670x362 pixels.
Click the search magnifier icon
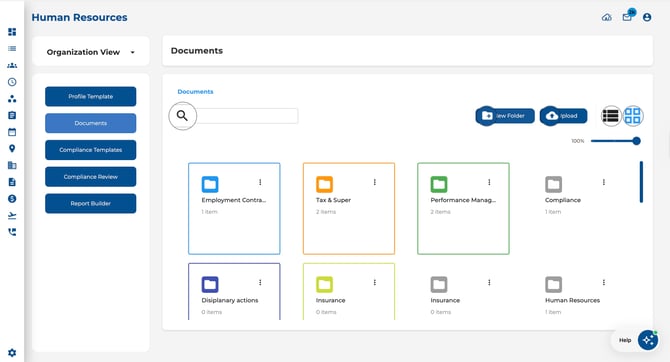point(182,116)
